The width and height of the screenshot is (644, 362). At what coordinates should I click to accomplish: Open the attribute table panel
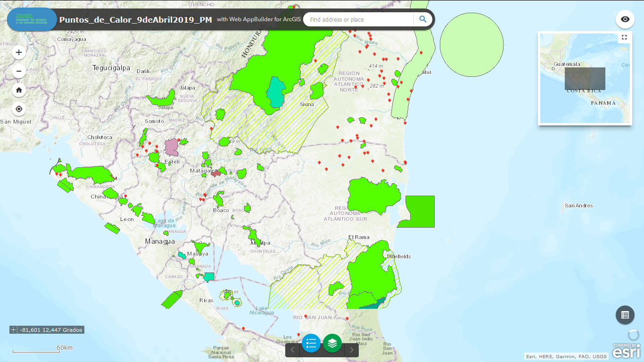point(625,315)
